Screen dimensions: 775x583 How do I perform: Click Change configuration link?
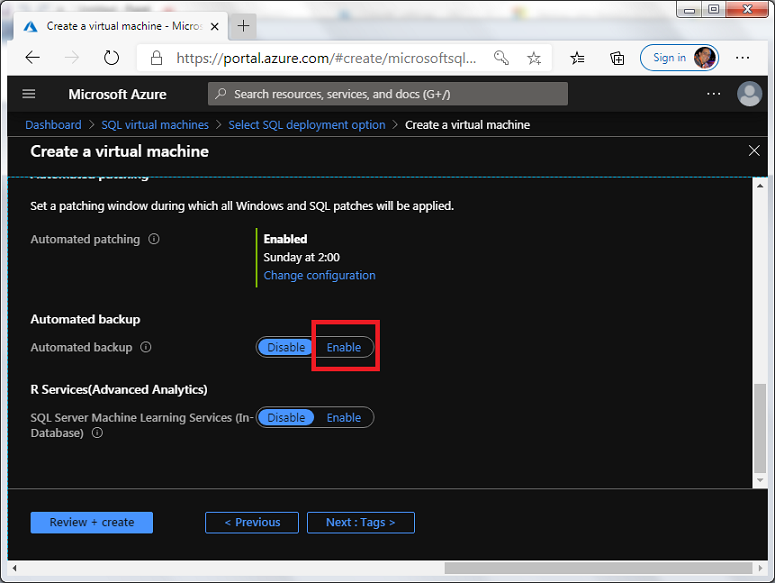coord(319,275)
